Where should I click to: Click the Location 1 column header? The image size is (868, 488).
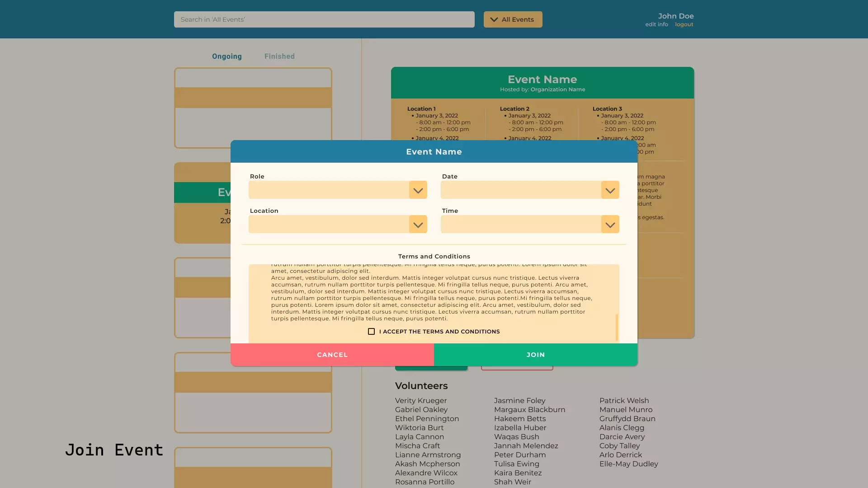coord(421,108)
